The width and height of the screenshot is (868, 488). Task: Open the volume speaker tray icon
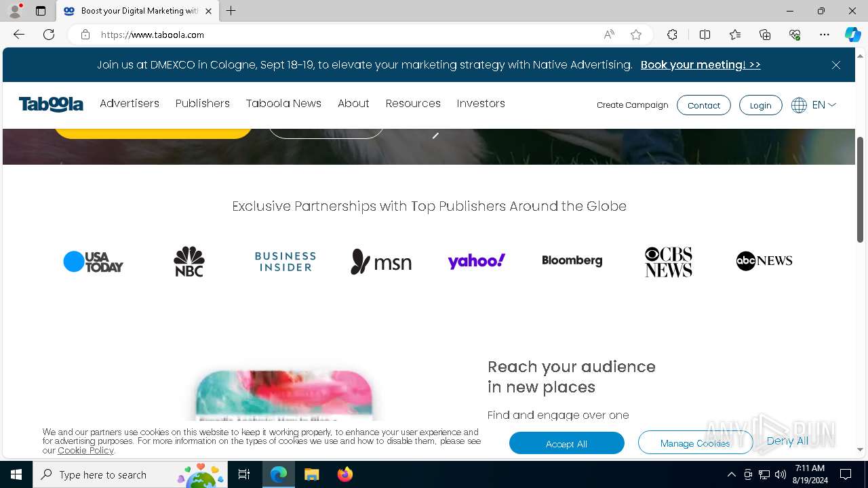(x=781, y=474)
